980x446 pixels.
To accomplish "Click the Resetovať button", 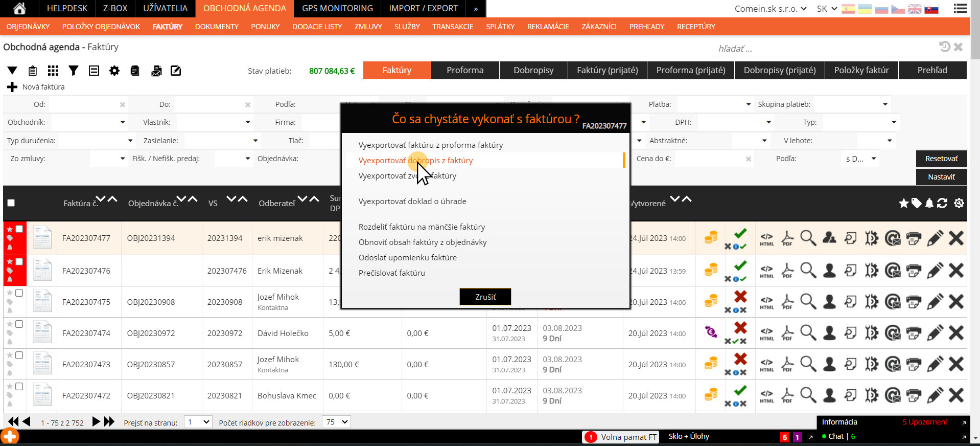I will pos(942,159).
